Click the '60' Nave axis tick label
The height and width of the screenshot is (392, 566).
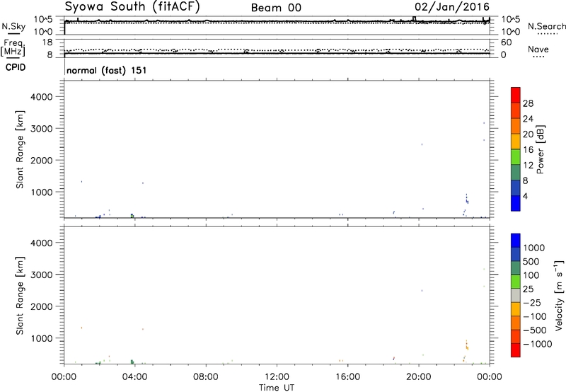coord(506,42)
